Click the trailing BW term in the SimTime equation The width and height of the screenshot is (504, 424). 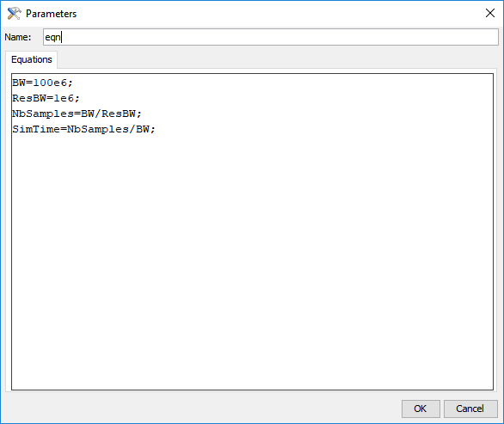click(x=143, y=129)
